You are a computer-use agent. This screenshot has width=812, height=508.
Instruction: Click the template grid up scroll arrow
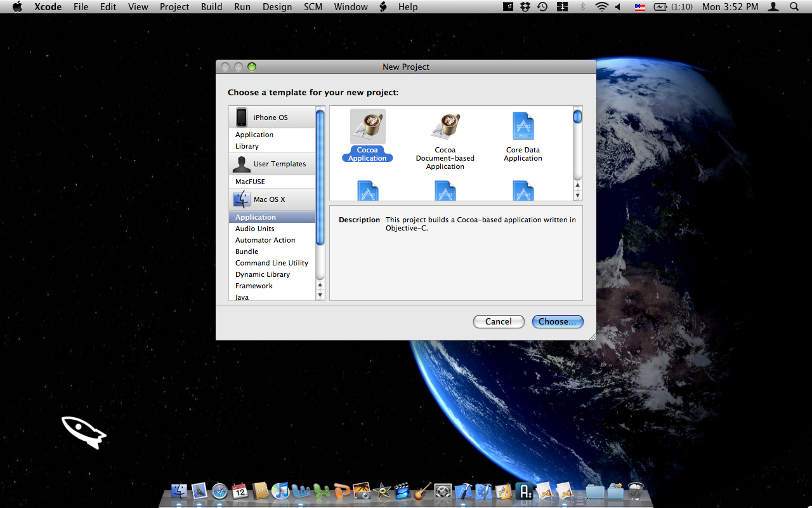point(578,186)
